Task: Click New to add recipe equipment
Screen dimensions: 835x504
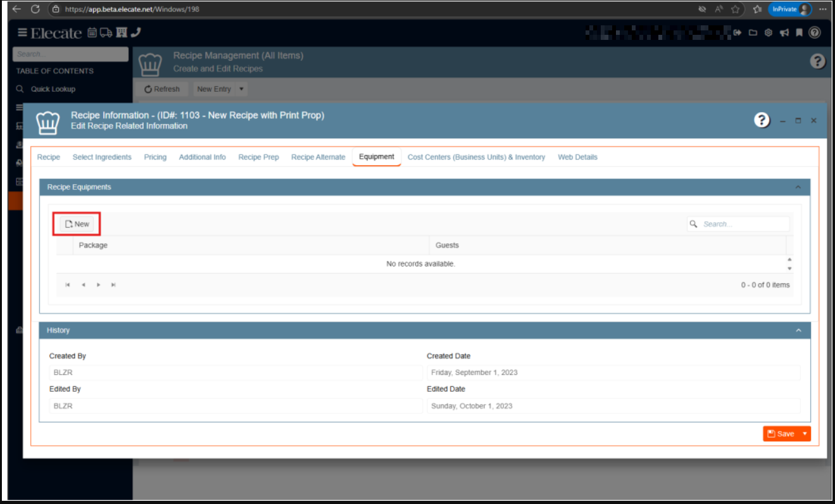Action: (x=77, y=224)
